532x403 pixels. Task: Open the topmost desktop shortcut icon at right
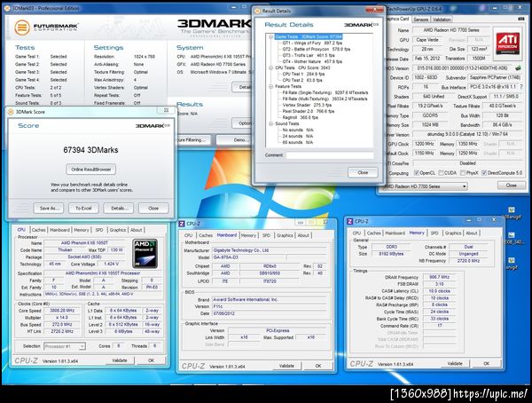[x=512, y=210]
